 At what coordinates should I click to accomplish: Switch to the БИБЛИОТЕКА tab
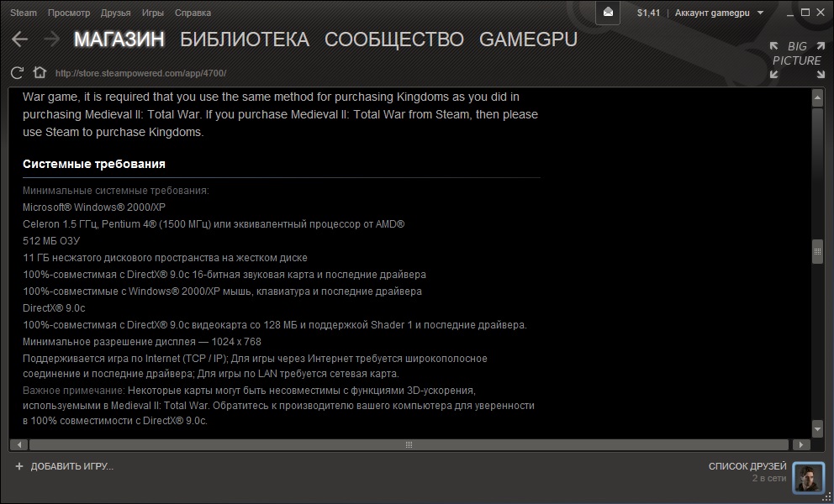pyautogui.click(x=245, y=39)
